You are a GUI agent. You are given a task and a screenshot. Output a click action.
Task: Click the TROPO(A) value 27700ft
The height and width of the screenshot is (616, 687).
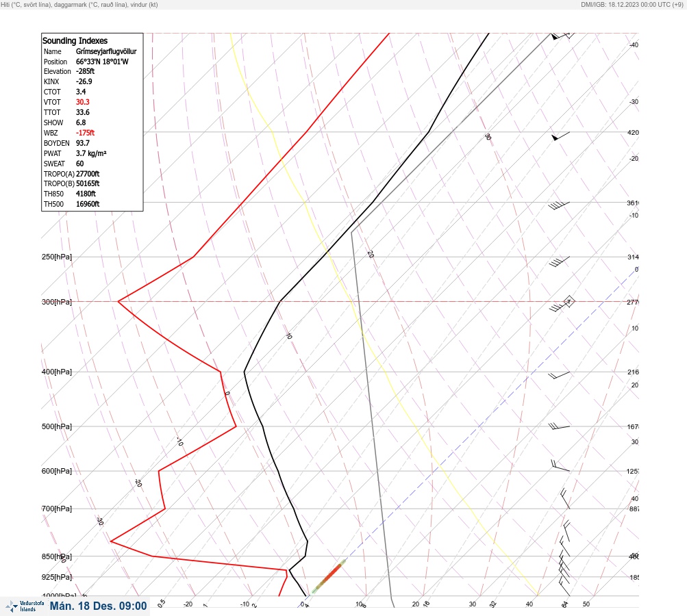point(88,173)
